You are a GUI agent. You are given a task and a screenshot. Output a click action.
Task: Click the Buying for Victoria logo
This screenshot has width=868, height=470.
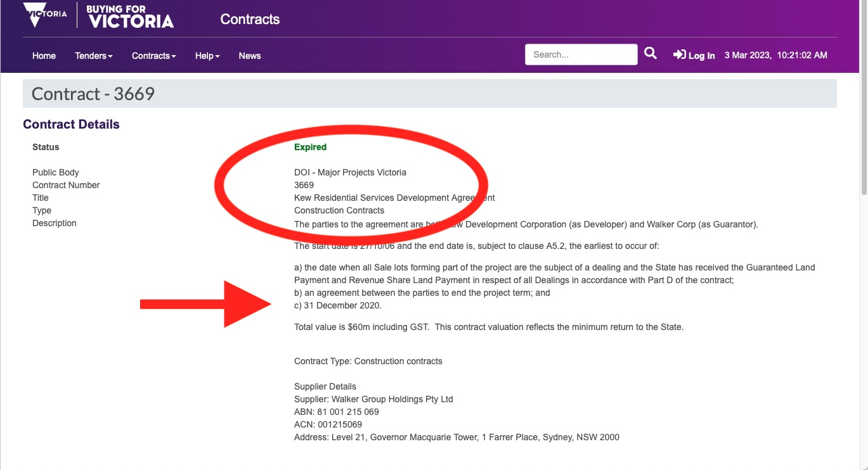pos(130,16)
